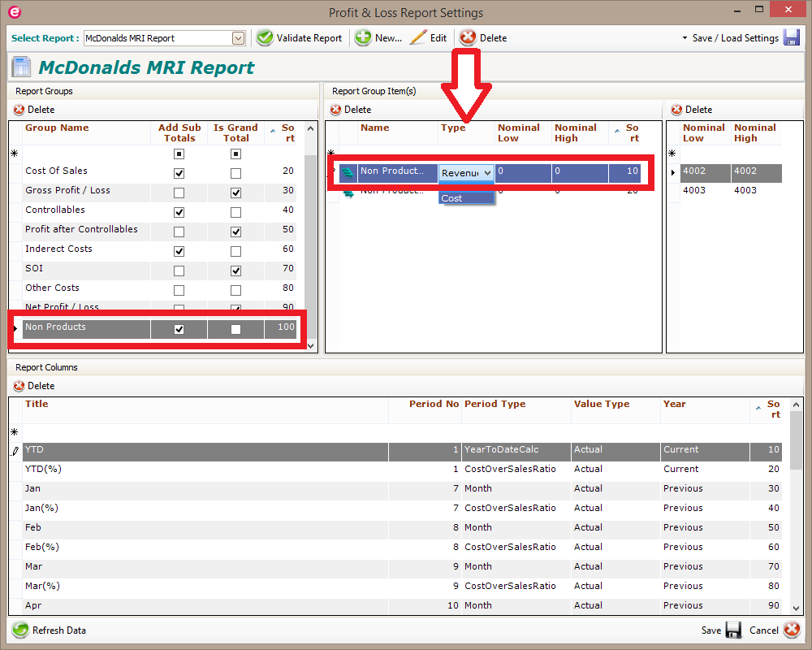Click the Edit pencil icon

[418, 38]
